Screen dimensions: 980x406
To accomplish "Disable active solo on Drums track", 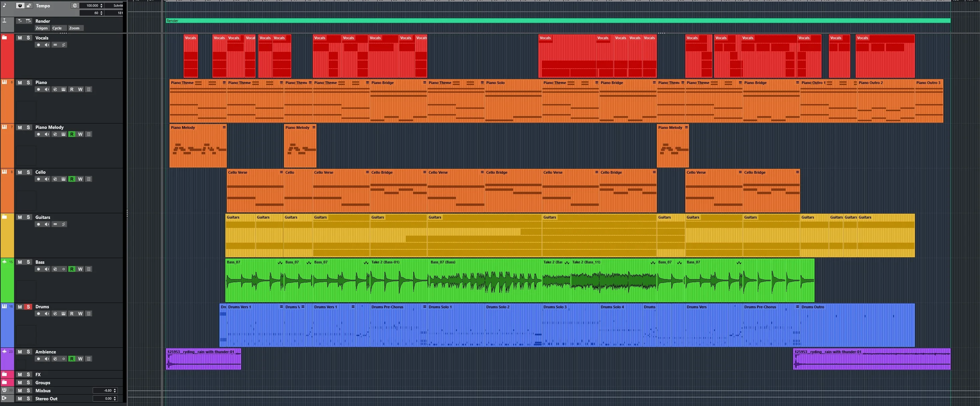I will [x=28, y=307].
